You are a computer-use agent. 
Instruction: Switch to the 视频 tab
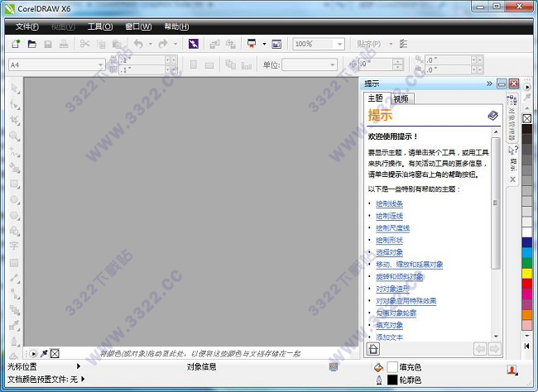401,99
